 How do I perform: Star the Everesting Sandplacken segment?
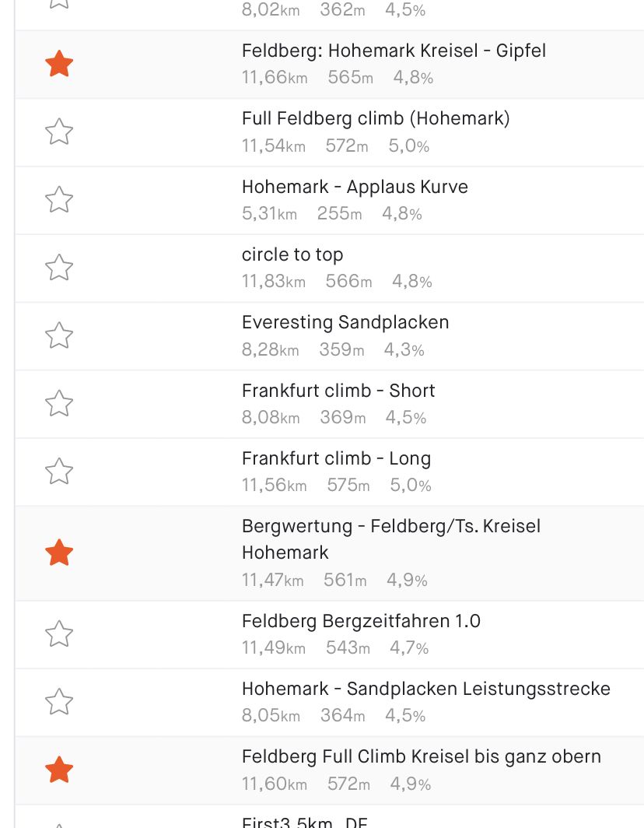pos(59,335)
